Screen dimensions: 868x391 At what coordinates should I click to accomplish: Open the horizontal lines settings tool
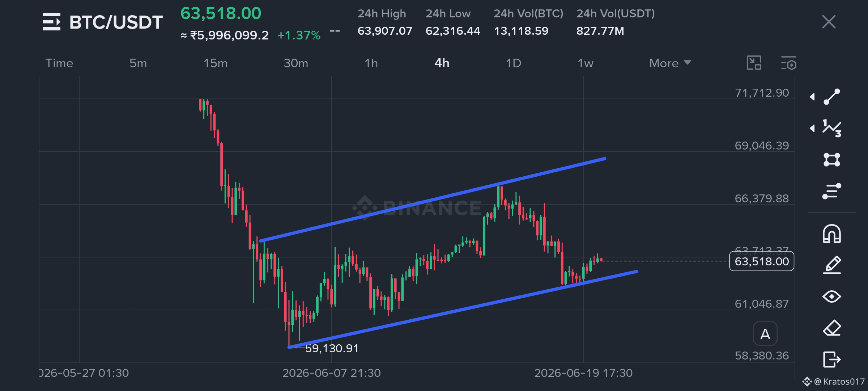(831, 191)
